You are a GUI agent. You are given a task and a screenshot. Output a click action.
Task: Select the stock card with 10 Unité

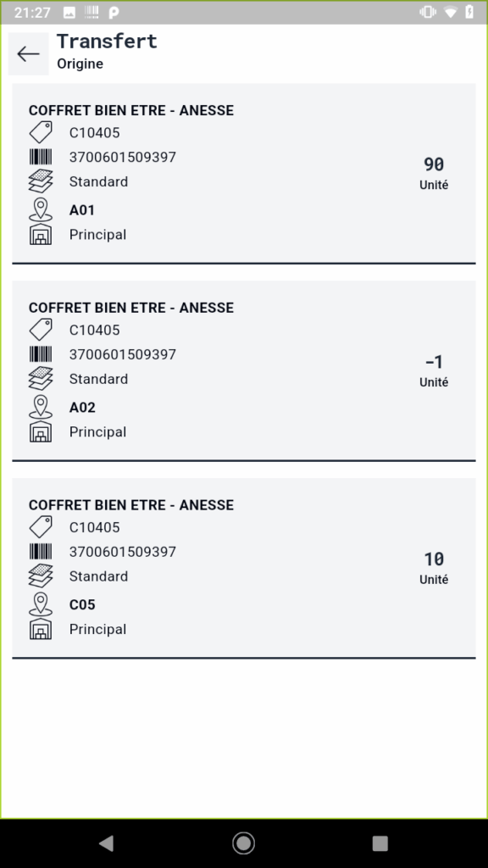coord(244,569)
